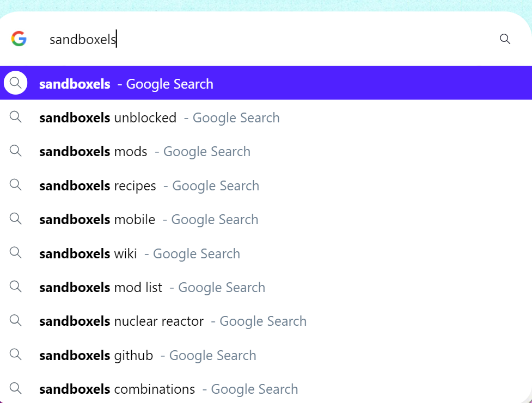Select the highlighted 'sandboxels' suggestion
Image resolution: width=532 pixels, height=403 pixels.
pyautogui.click(x=125, y=83)
